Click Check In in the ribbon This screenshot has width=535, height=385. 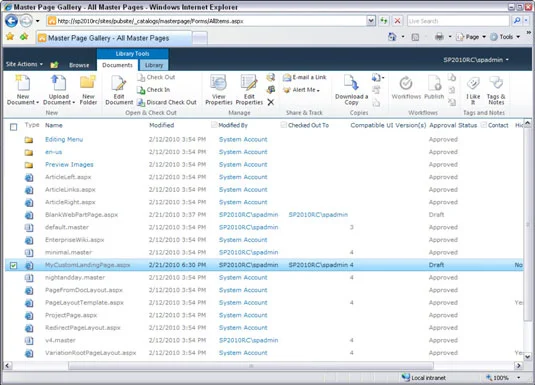coord(154,90)
